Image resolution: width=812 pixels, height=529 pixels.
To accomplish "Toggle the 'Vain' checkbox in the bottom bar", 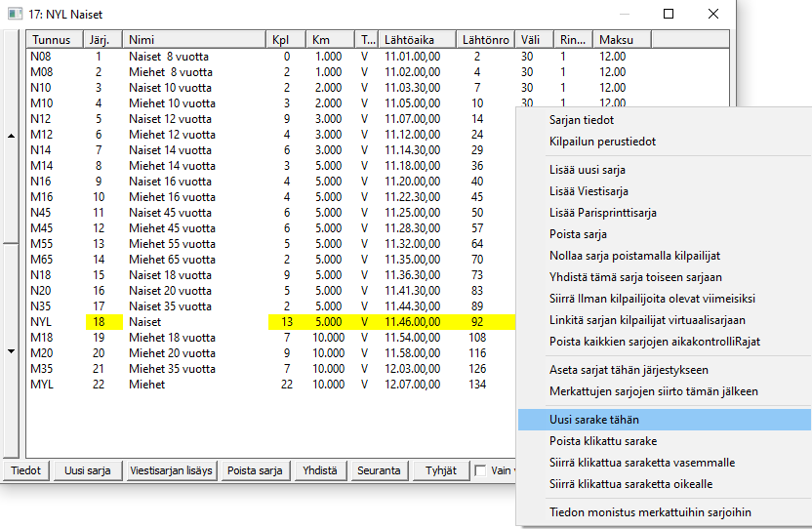I will (x=480, y=470).
